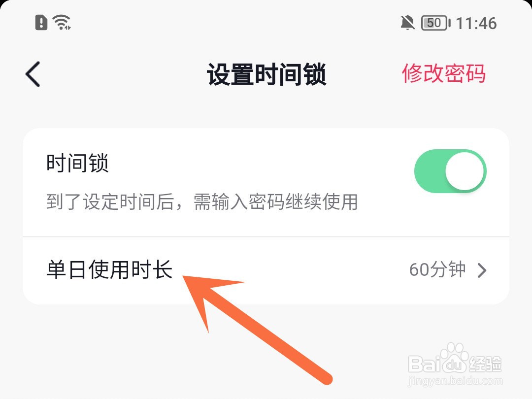Select the 60分钟 duration value

[437, 270]
